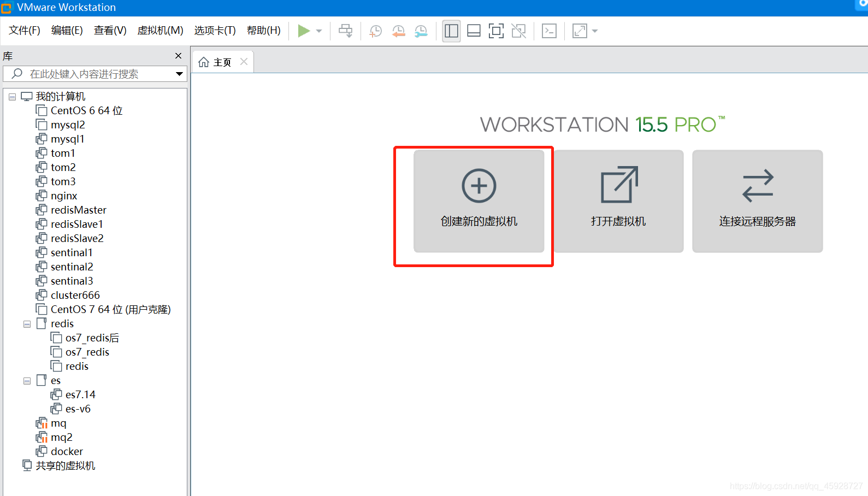Click the green power on play button
Viewport: 868px width, 496px height.
304,31
